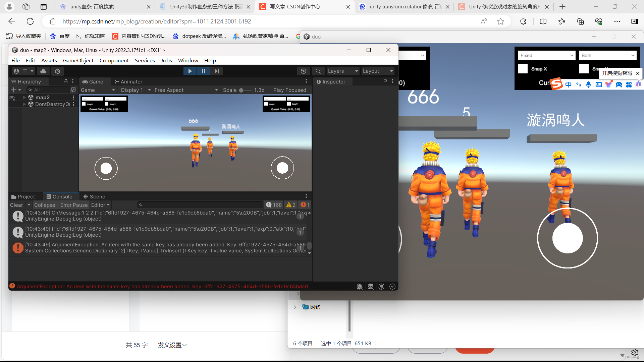Switch to the Scene tab
Viewport: 644px width, 362px height.
click(x=94, y=196)
